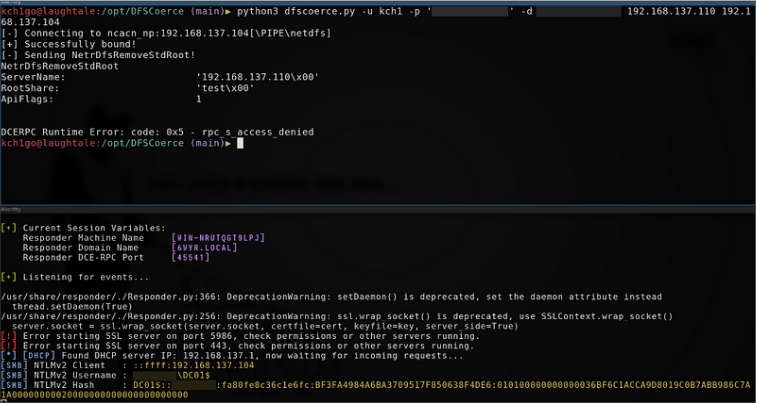Click the client address ::ffff:192.168.137.104
Viewport: 758px width, 403px height.
(x=193, y=365)
